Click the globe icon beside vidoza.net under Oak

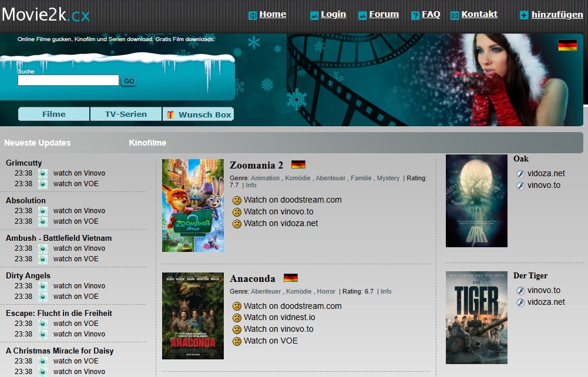coord(520,173)
